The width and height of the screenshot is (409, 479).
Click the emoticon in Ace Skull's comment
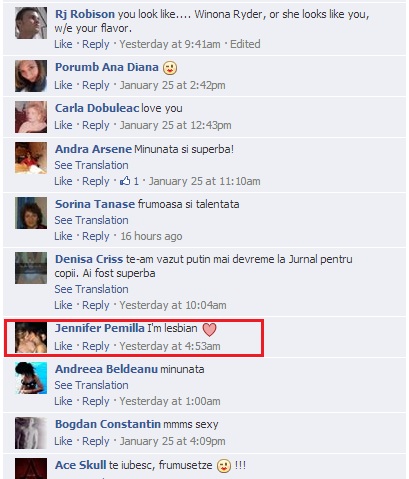224,466
